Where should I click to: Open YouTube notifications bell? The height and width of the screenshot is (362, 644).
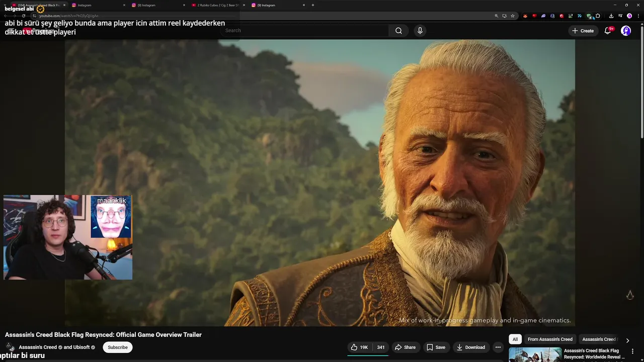tap(608, 31)
